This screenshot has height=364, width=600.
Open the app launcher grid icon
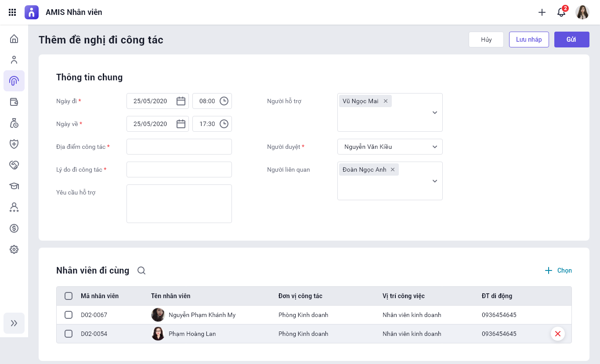click(12, 12)
